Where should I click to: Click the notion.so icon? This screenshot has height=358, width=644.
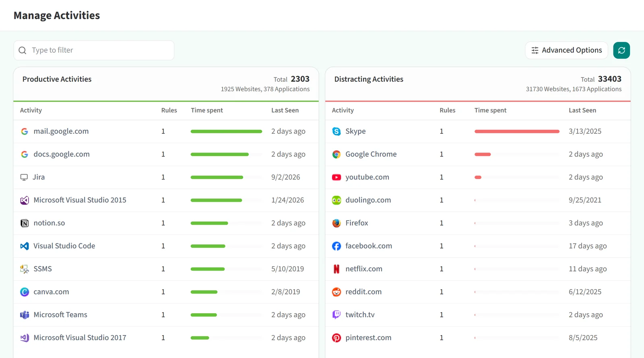[25, 223]
